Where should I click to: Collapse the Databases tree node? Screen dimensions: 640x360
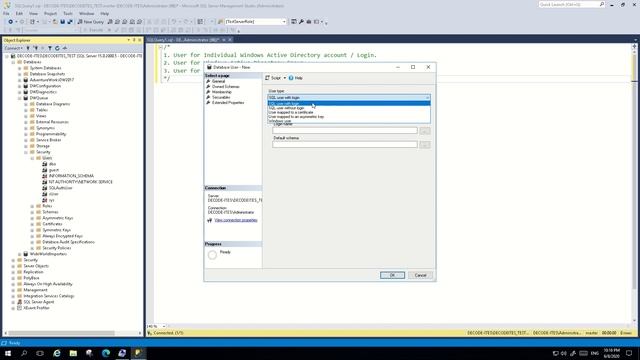[13, 62]
